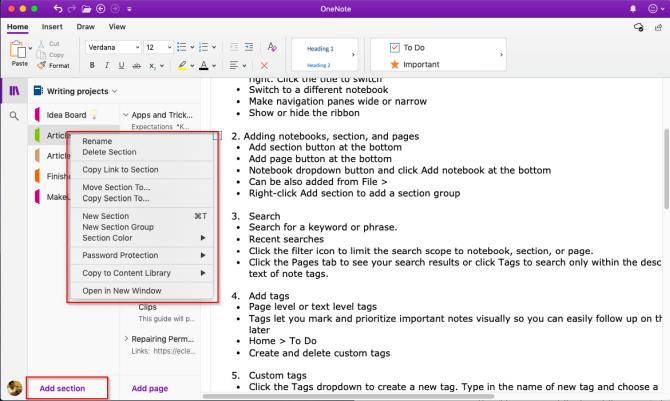Open the notebooks list icon in sidebar
The image size is (670, 401).
(x=14, y=91)
